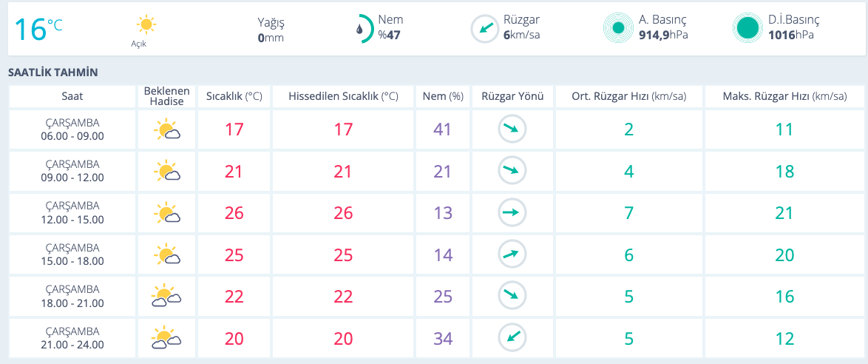868x364 pixels.
Task: Click the humidity droplet gauge icon
Action: (x=361, y=29)
